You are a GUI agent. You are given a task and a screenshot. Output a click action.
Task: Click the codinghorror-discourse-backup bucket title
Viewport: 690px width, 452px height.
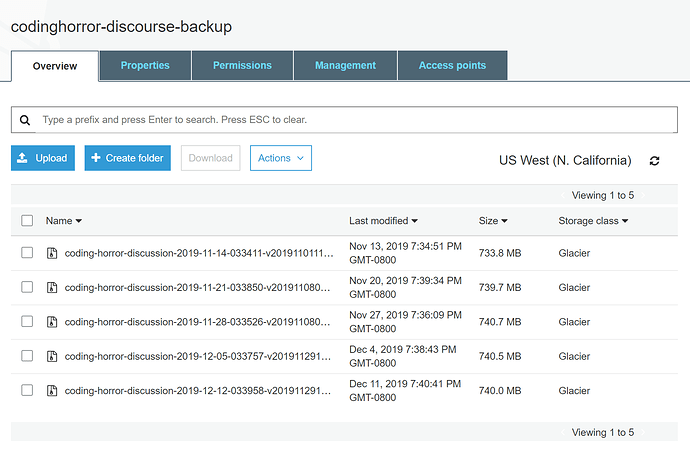pos(121,27)
